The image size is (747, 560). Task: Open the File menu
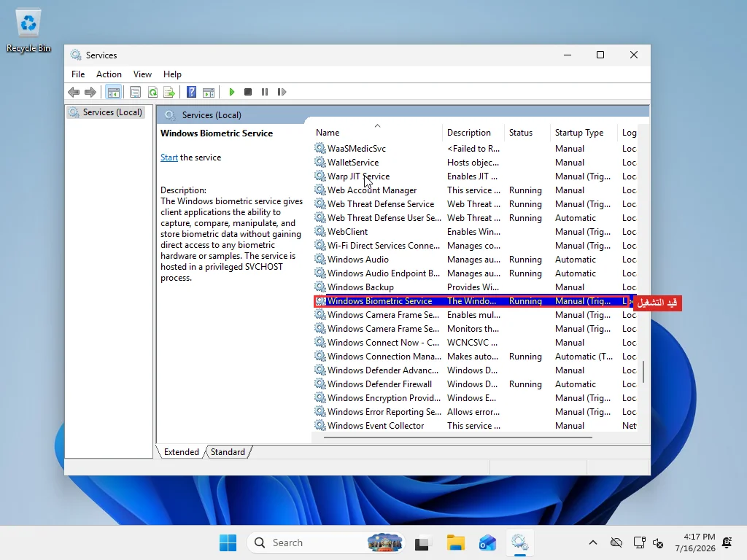click(x=78, y=74)
